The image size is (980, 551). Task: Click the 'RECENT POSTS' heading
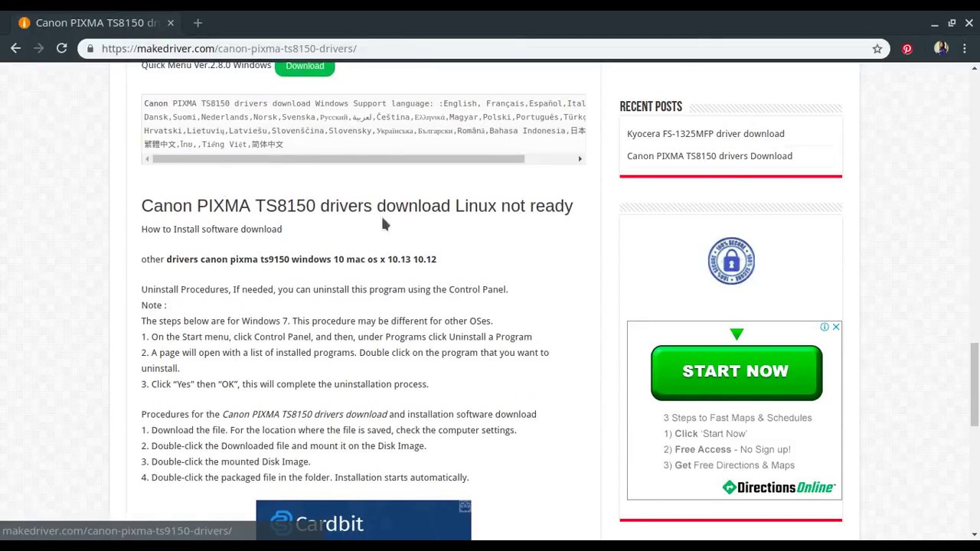pyautogui.click(x=651, y=106)
